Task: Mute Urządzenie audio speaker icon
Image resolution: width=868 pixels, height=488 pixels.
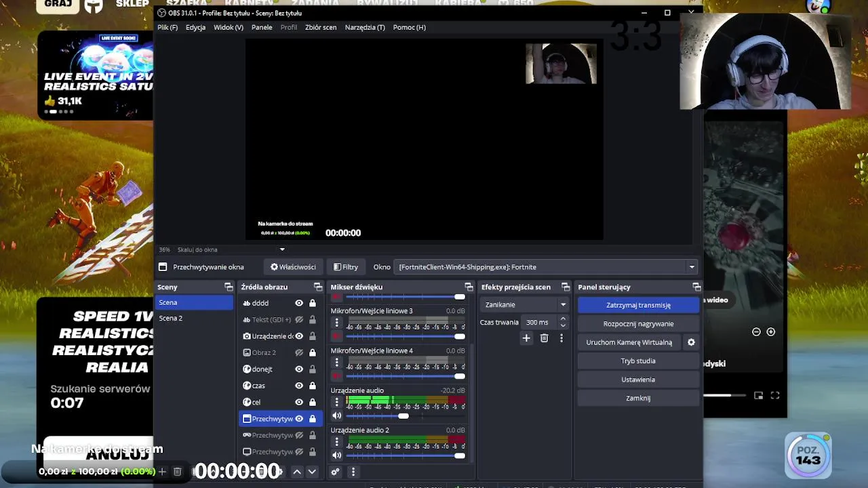Action: (337, 415)
